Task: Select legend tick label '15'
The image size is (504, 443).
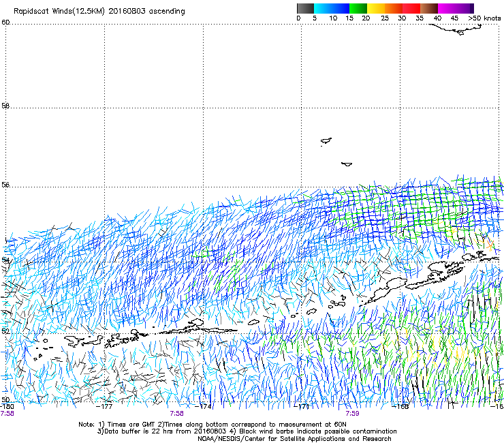Action: coord(349,18)
